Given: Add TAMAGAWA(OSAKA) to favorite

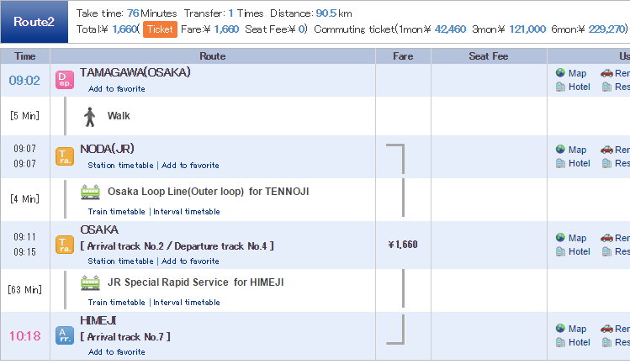Looking at the screenshot, I should point(117,89).
